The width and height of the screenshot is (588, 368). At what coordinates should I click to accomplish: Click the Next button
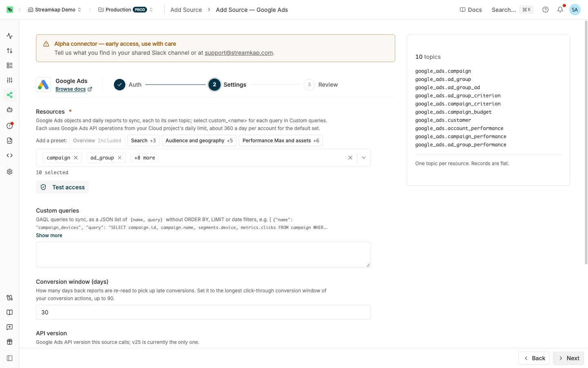point(568,358)
